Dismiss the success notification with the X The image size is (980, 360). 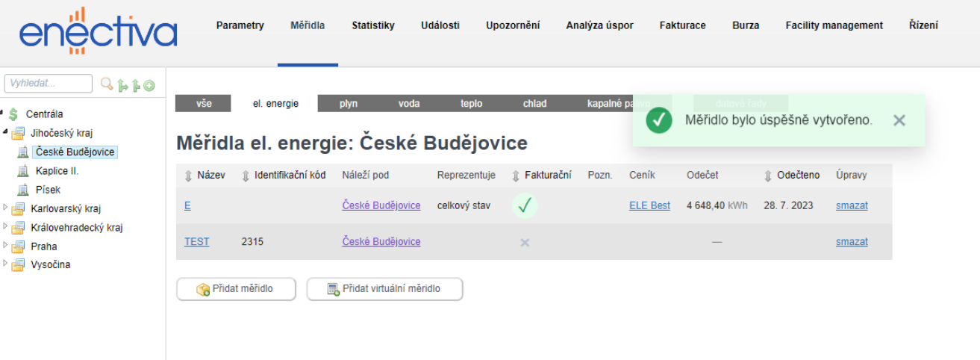(899, 120)
